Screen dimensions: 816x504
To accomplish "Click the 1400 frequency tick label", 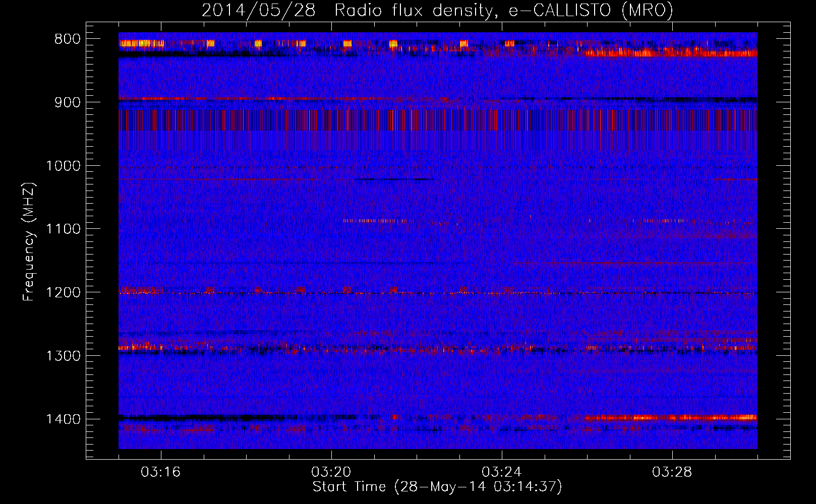I will pos(63,419).
